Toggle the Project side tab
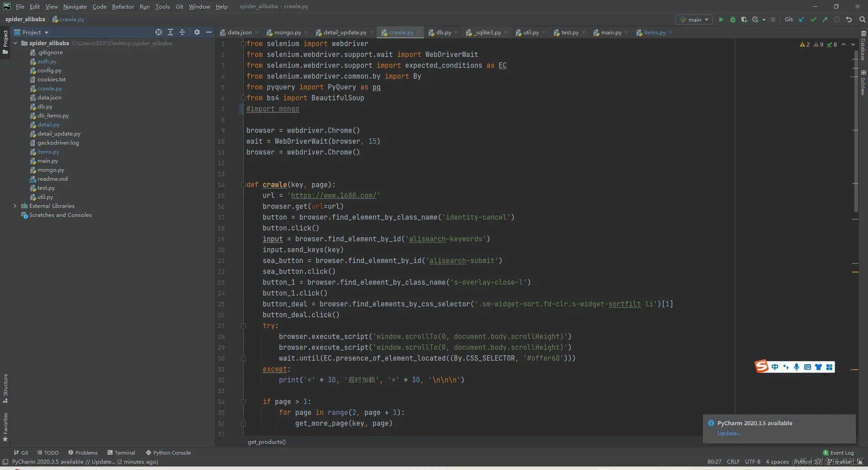This screenshot has height=470, width=868. 5,42
